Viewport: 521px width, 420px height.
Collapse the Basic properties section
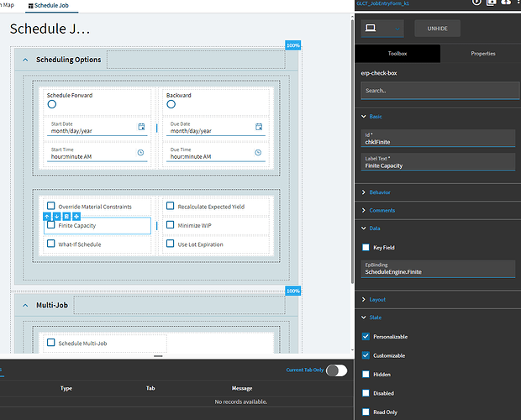click(x=364, y=117)
